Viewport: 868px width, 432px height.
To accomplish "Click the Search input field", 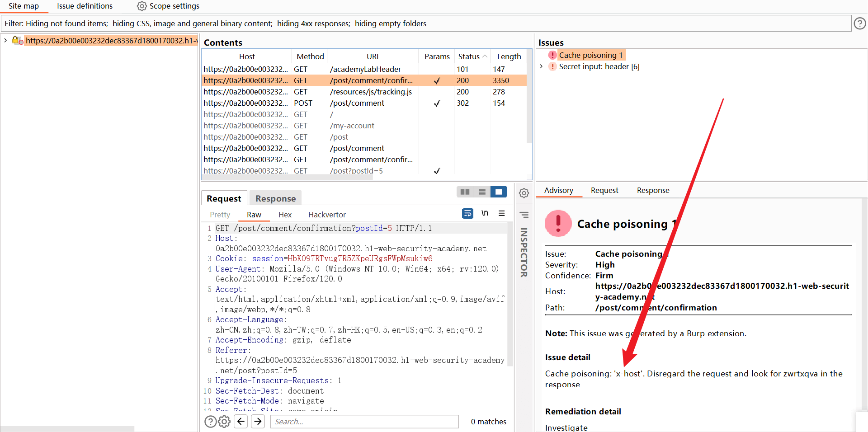I will [x=364, y=422].
